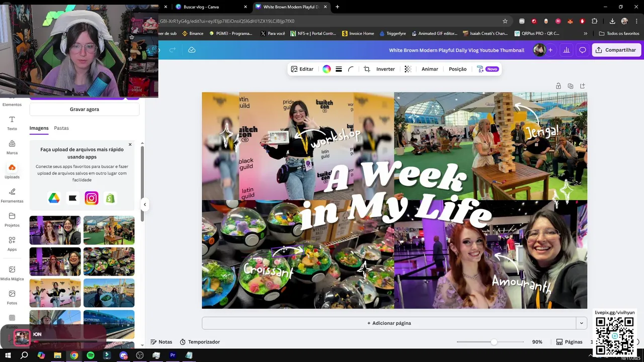Open the Temporizador timer
The width and height of the screenshot is (644, 362).
point(200,342)
